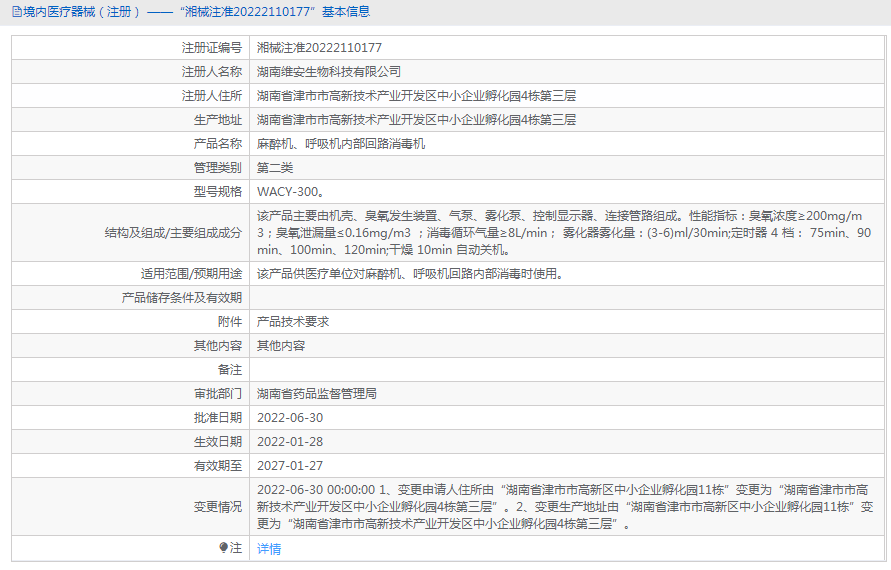Image resolution: width=891 pixels, height=570 pixels.
Task: Click the page title 境内医疗器械（注册）基本信息
Action: [x=191, y=11]
